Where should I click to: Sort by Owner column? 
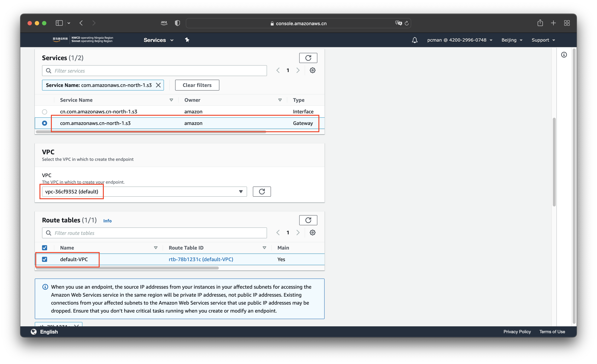pyautogui.click(x=280, y=100)
